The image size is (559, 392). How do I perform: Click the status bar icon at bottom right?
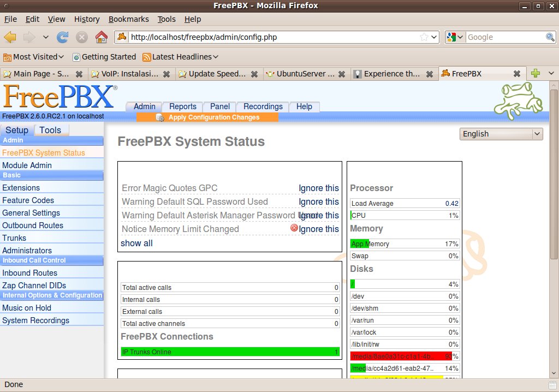pos(552,385)
